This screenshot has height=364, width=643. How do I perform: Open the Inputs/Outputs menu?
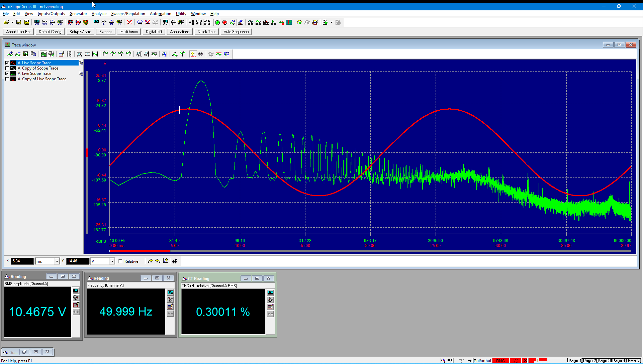(51, 14)
